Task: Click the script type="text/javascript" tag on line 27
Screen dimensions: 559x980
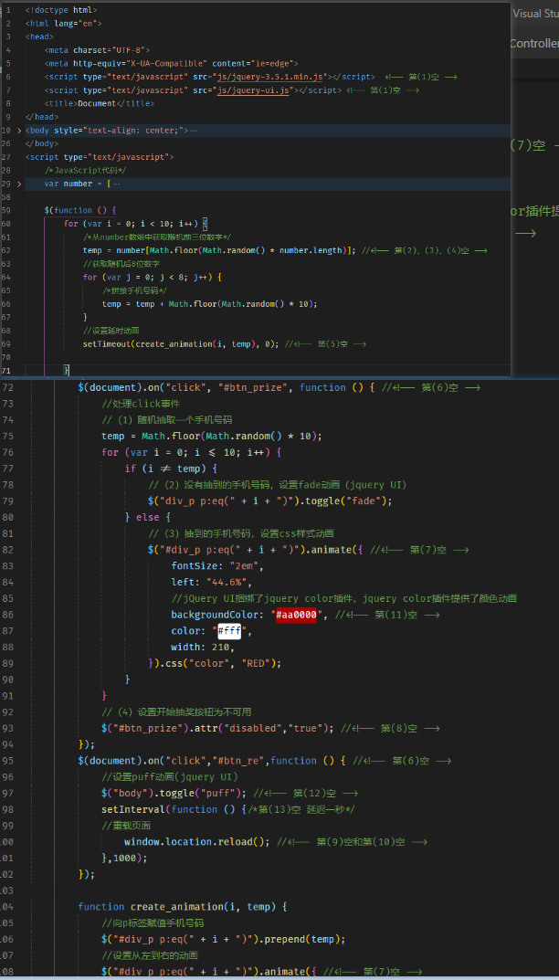Action: (x=100, y=157)
